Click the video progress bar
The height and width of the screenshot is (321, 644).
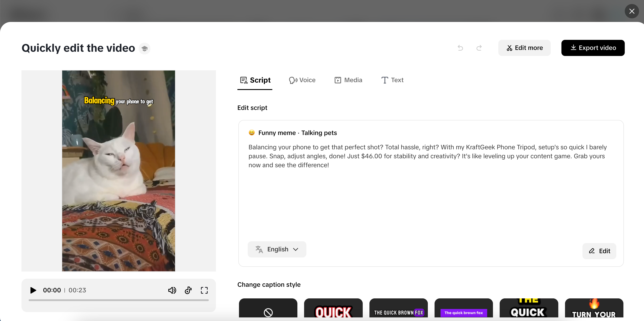[x=119, y=300]
